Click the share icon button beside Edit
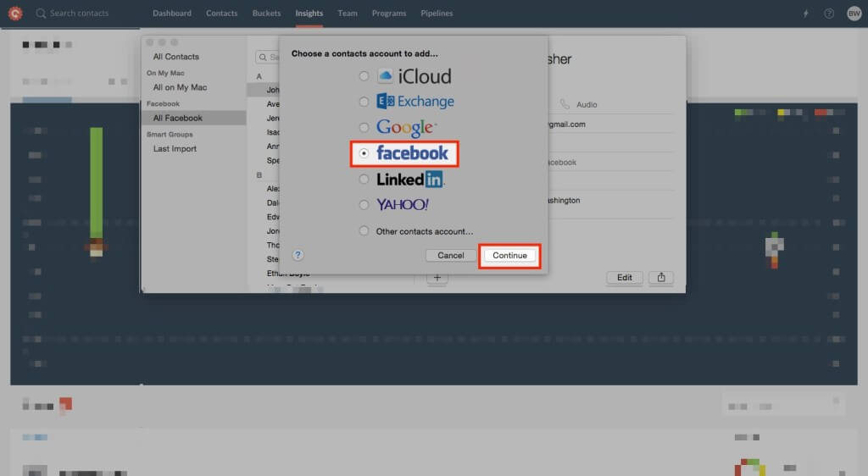This screenshot has width=868, height=476. [x=660, y=278]
